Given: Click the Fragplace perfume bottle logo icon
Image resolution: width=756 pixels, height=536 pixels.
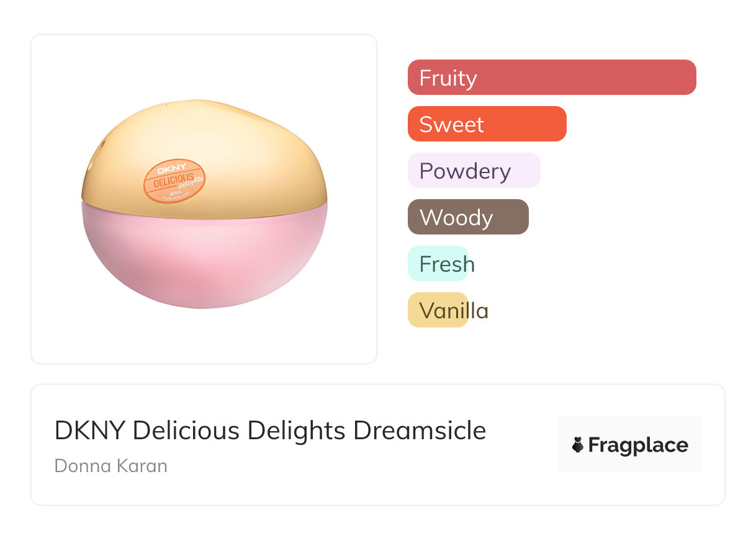Looking at the screenshot, I should [578, 445].
